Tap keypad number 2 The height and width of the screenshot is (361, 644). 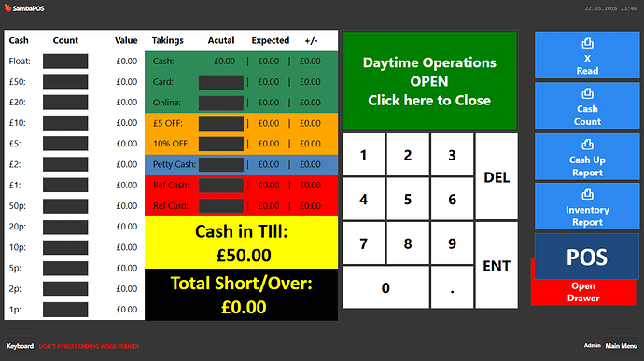[408, 155]
